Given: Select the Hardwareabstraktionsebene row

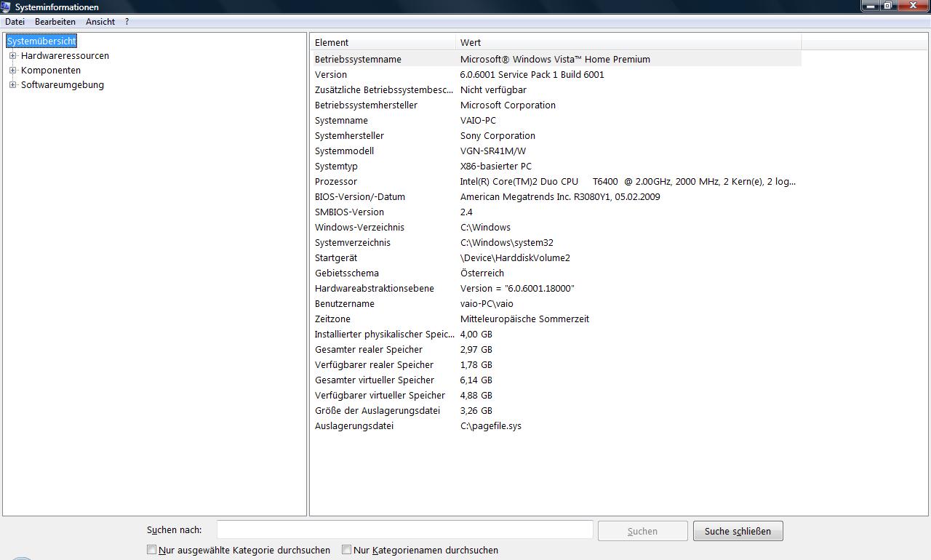Looking at the screenshot, I should (x=556, y=289).
